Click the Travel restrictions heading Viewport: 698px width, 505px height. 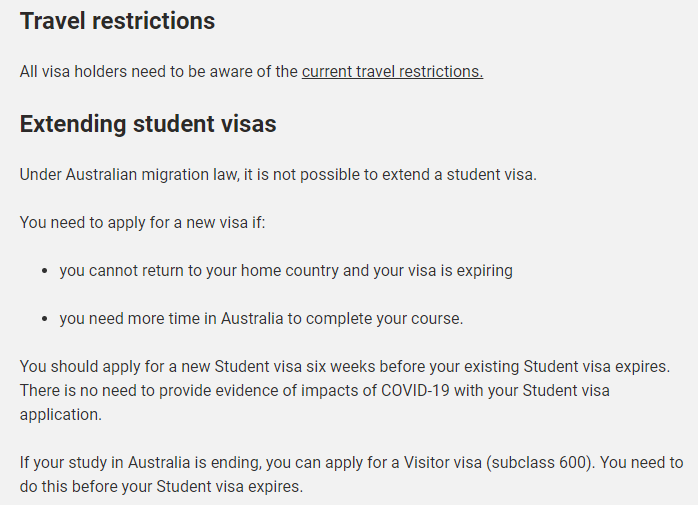(118, 21)
